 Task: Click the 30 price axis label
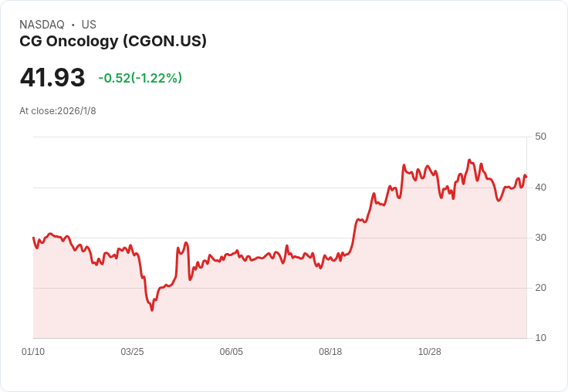[x=540, y=238]
